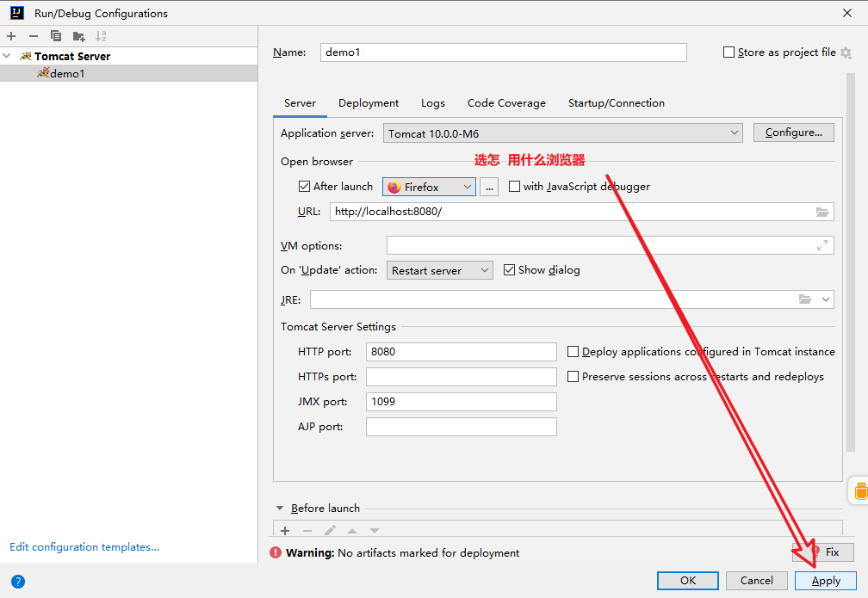Uncheck After launch checkbox
This screenshot has width=868, height=598.
coord(304,187)
